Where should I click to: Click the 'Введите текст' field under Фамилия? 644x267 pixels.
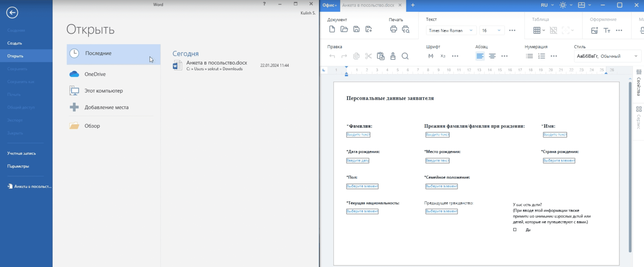coord(358,135)
